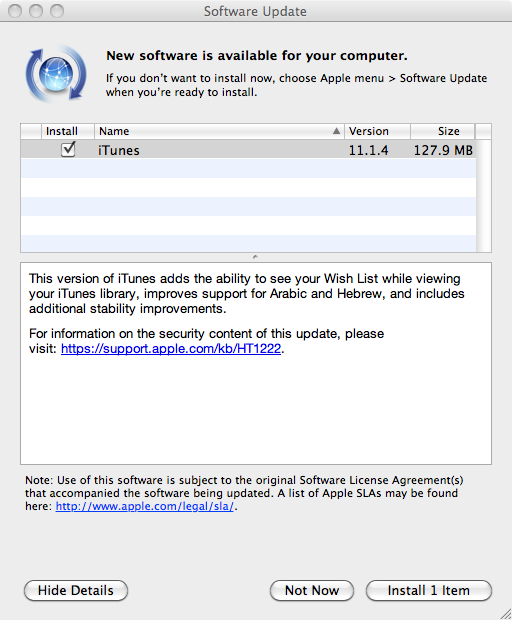
Task: Zoom the Software Update window
Action: point(57,11)
